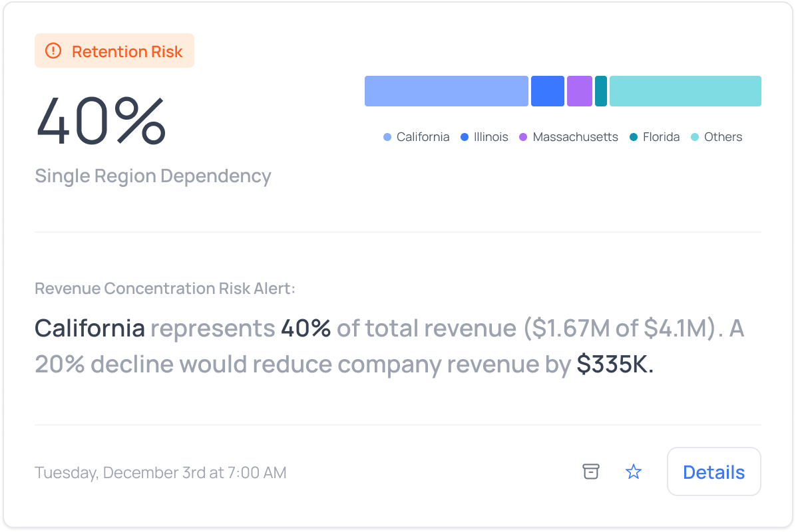Select the narrow Florida bar segment
This screenshot has height=532, width=796.
click(600, 91)
